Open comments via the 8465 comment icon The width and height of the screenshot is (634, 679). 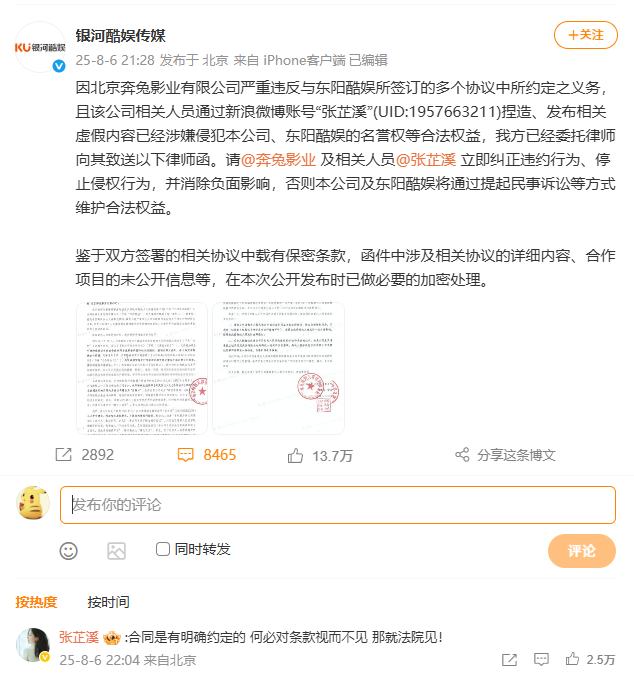click(185, 455)
